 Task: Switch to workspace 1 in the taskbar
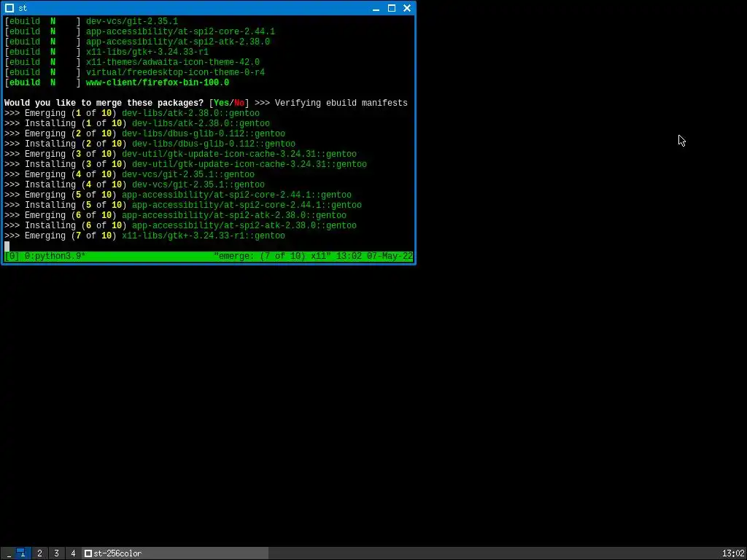[x=21, y=553]
